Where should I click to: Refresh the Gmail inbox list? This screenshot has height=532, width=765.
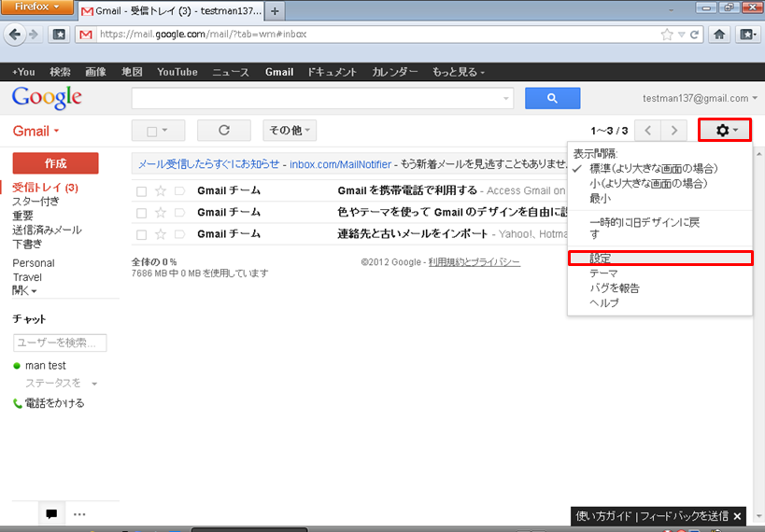coord(224,130)
